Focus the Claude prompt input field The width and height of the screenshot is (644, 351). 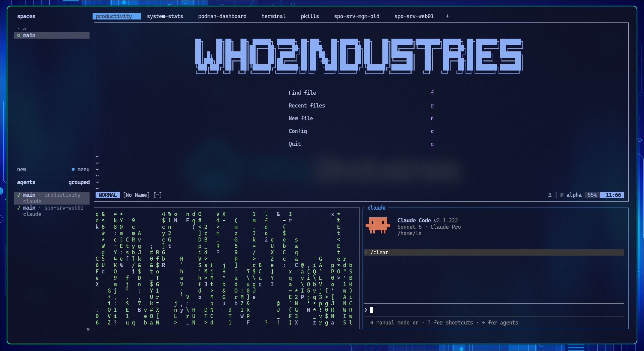click(x=494, y=310)
